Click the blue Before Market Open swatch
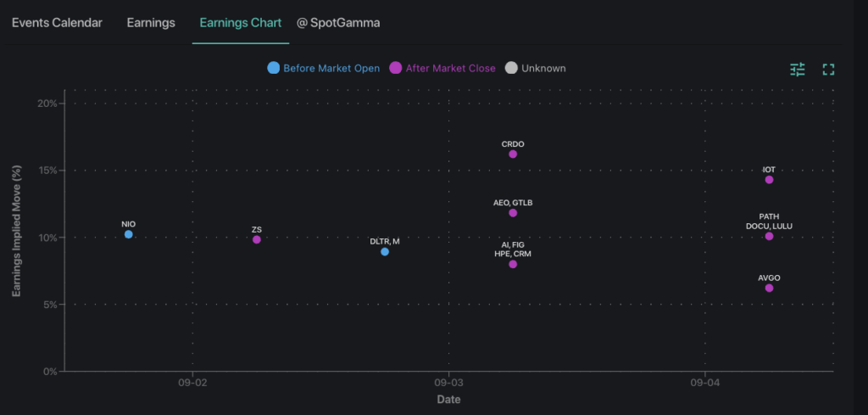This screenshot has height=415, width=868. click(273, 68)
